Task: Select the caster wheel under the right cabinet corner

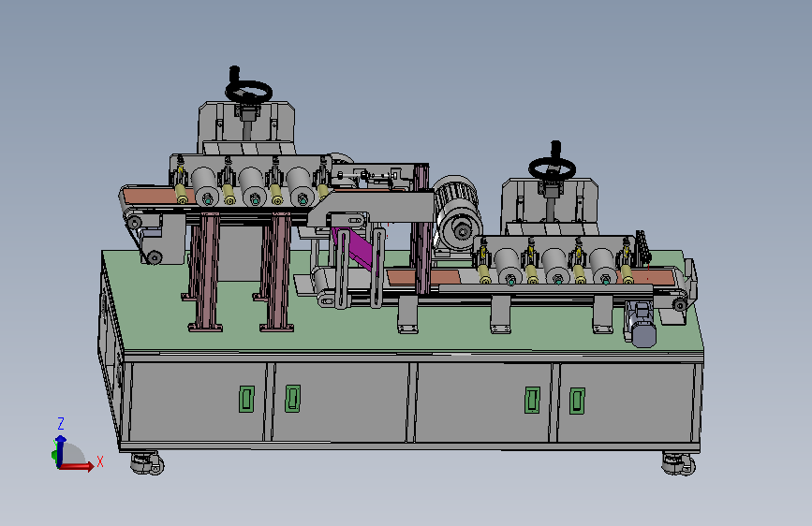Action: click(679, 463)
